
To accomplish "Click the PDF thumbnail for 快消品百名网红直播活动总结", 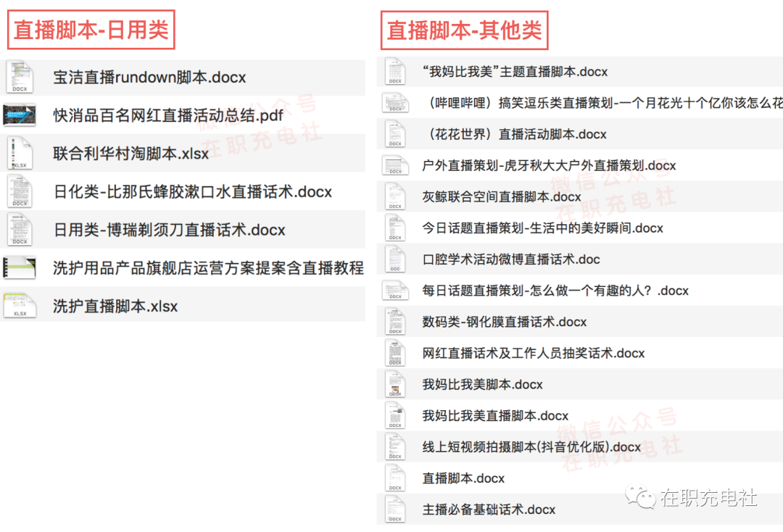I will [x=20, y=115].
